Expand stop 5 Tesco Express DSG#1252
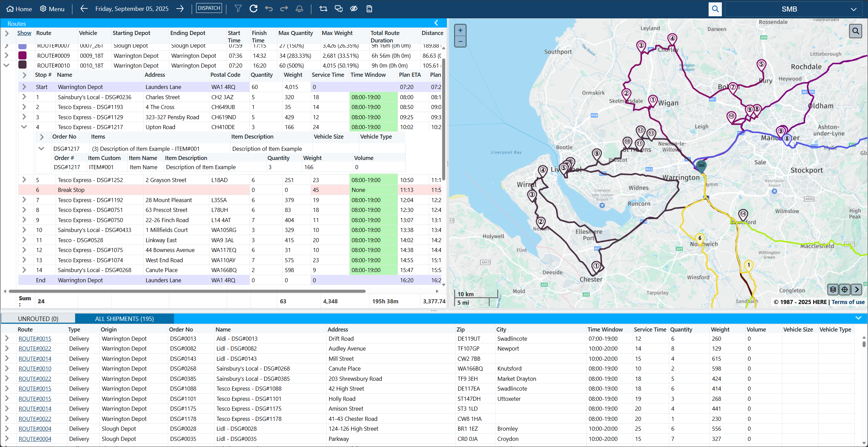 point(24,180)
